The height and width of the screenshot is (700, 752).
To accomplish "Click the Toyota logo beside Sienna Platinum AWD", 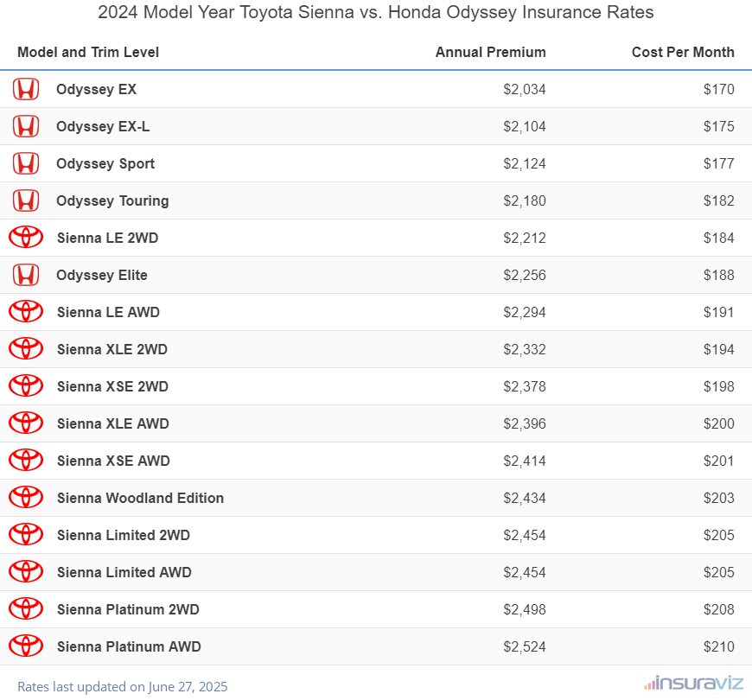I will point(26,646).
